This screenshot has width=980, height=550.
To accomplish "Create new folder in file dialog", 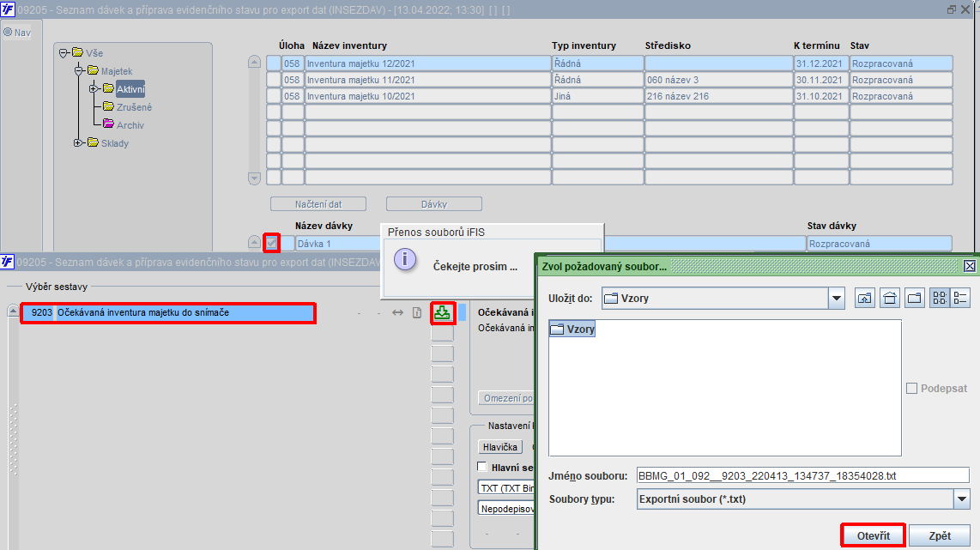I will (915, 298).
